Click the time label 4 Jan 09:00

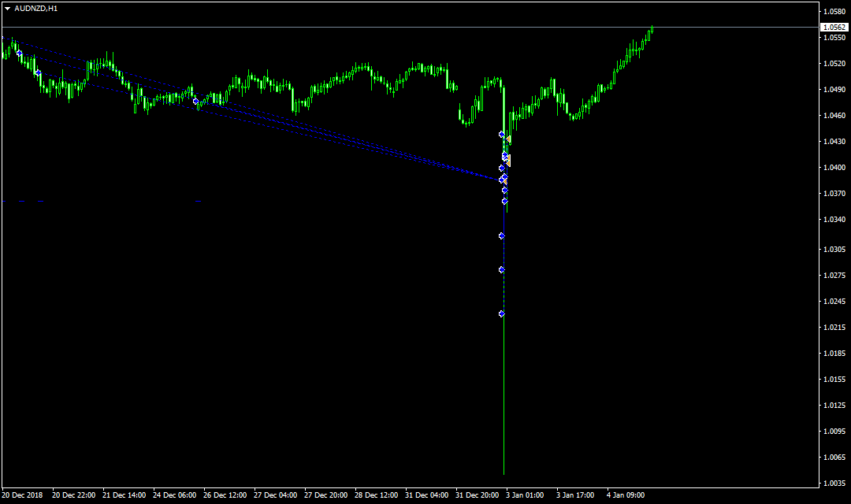[626, 495]
